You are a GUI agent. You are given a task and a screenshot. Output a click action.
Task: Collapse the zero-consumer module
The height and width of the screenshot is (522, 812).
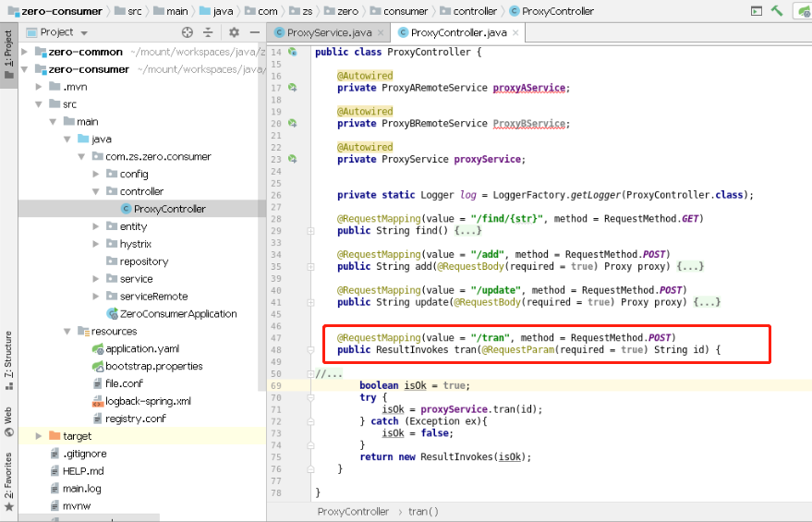pyautogui.click(x=24, y=69)
